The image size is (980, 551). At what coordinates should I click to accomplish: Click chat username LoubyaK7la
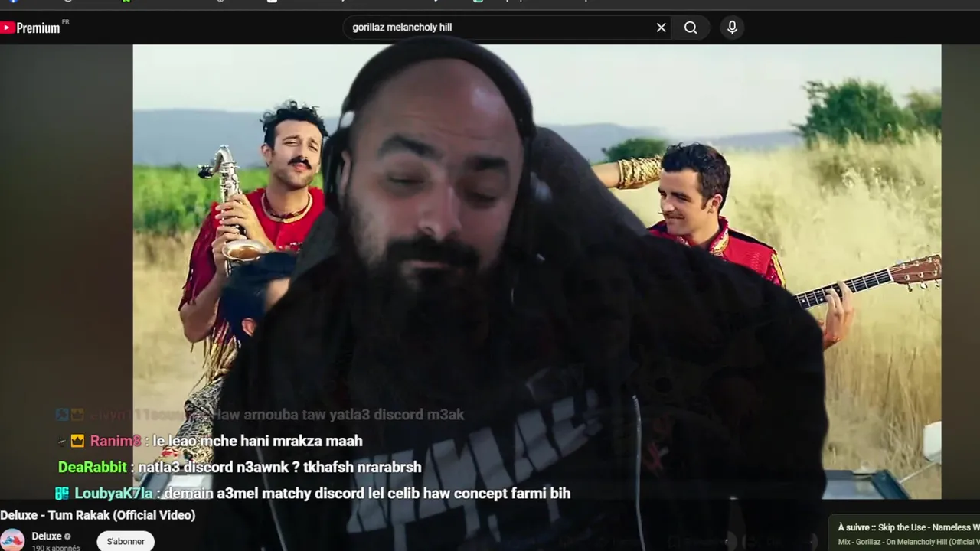(113, 494)
